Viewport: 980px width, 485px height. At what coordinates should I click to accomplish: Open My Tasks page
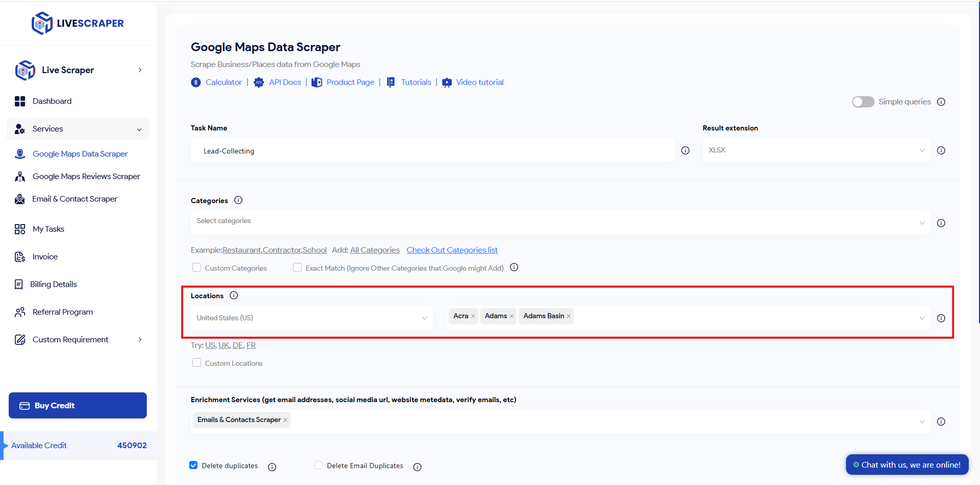pos(49,229)
